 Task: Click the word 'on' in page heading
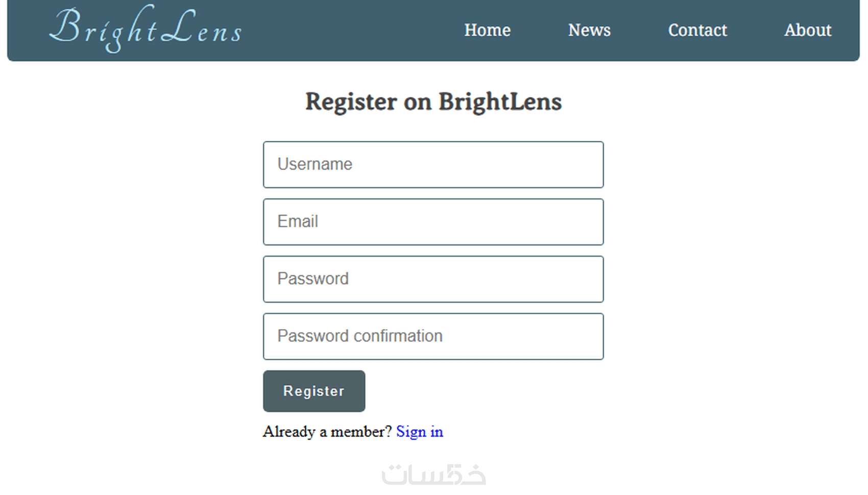[418, 103]
